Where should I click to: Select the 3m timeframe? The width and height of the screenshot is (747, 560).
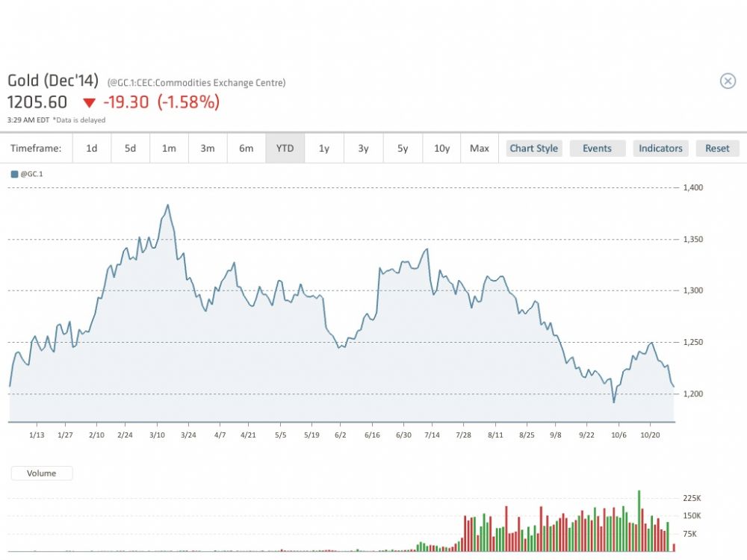click(208, 149)
